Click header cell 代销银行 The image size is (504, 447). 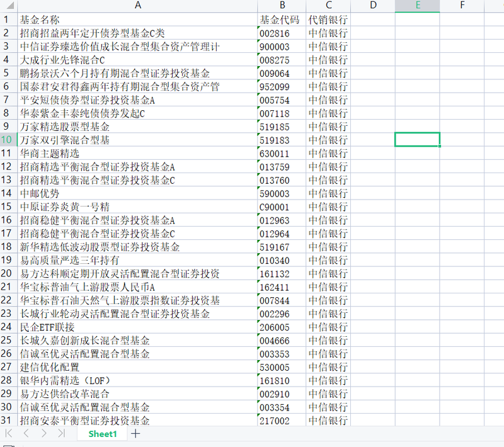(x=328, y=20)
